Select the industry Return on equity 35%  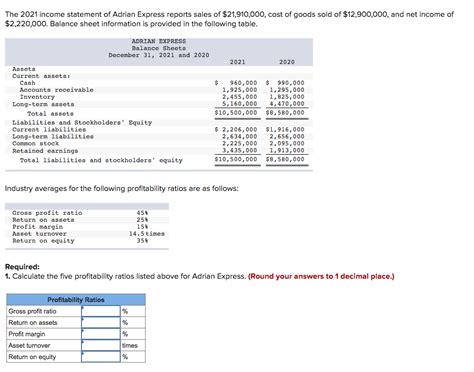pos(142,241)
